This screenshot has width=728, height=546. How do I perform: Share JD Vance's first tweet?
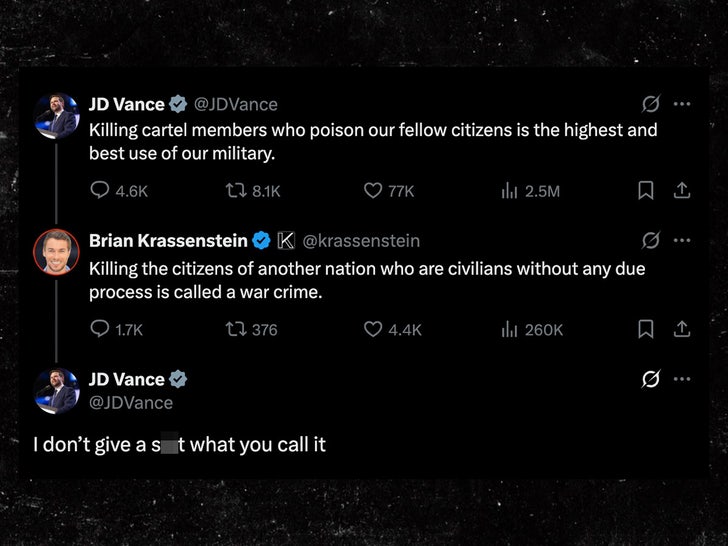coord(682,190)
